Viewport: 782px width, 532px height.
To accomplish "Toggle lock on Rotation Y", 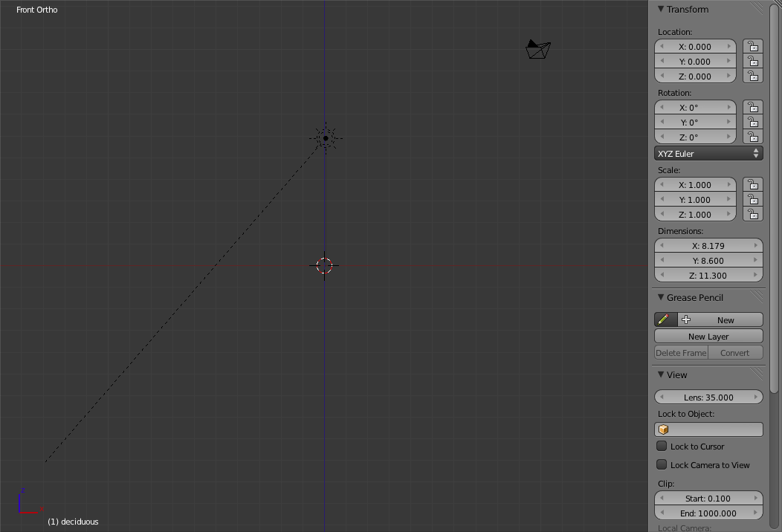I will point(753,122).
